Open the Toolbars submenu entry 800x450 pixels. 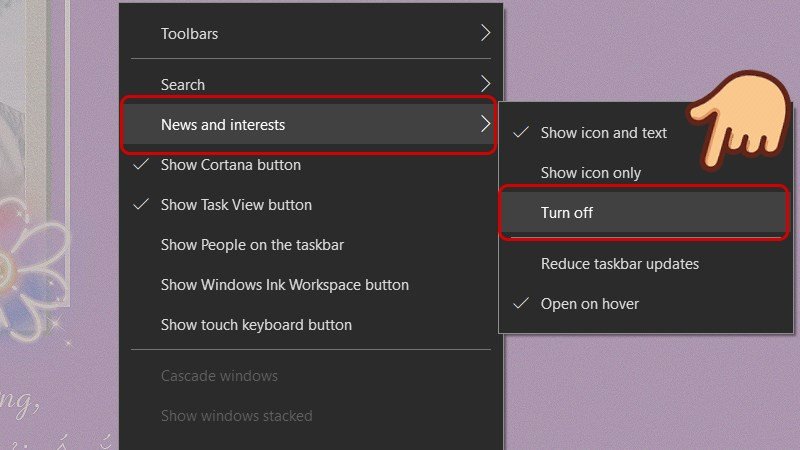pos(190,33)
